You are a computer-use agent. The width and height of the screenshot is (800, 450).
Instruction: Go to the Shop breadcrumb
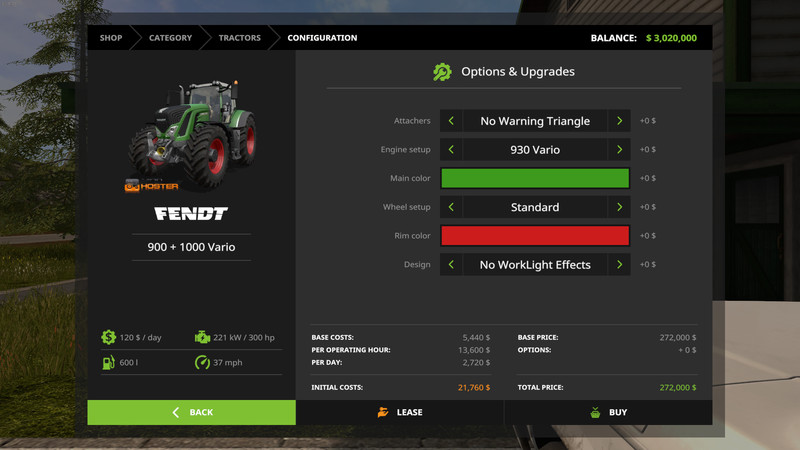(x=110, y=38)
